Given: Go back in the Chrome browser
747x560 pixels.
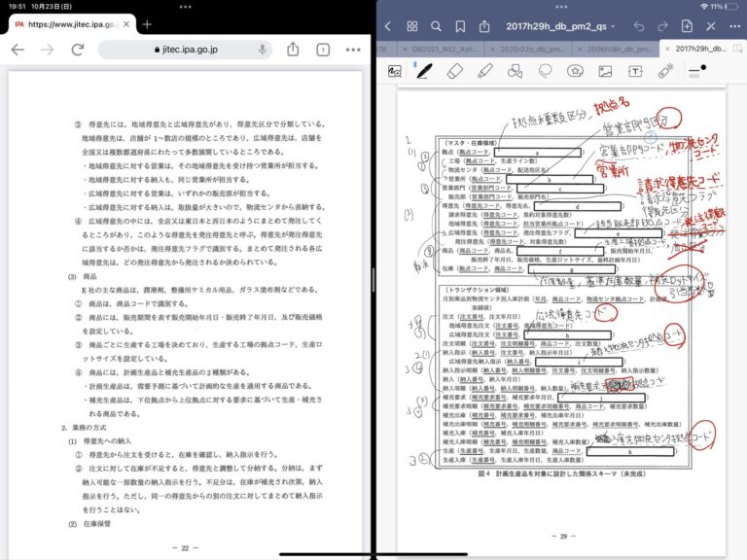Looking at the screenshot, I should pyautogui.click(x=18, y=50).
